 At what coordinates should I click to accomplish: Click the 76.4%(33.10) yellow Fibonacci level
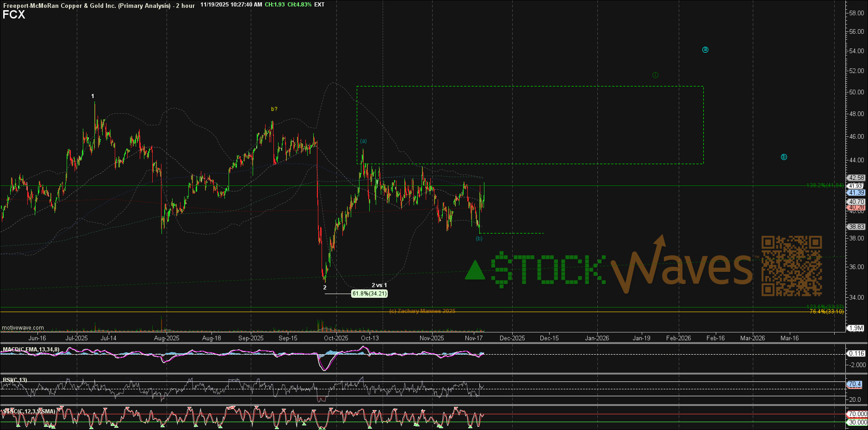pos(826,312)
